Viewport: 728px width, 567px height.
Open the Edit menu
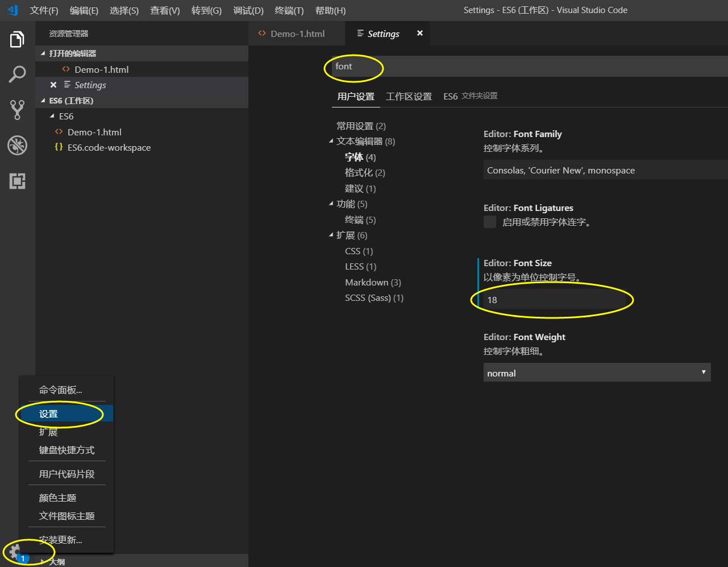tap(84, 10)
